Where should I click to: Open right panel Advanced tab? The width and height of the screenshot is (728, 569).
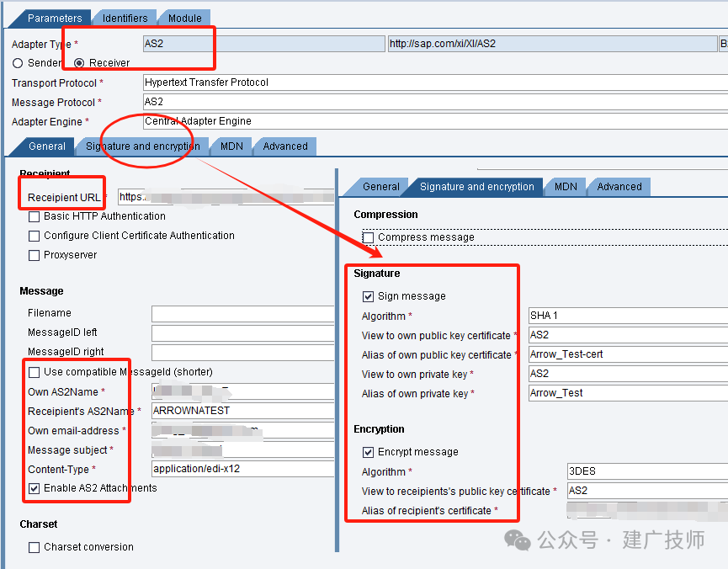619,187
